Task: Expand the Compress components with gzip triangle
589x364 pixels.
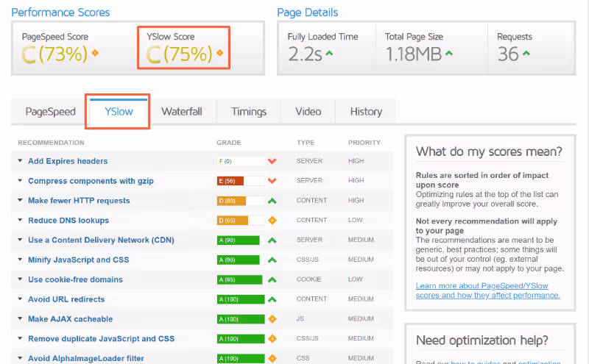Action: 20,180
